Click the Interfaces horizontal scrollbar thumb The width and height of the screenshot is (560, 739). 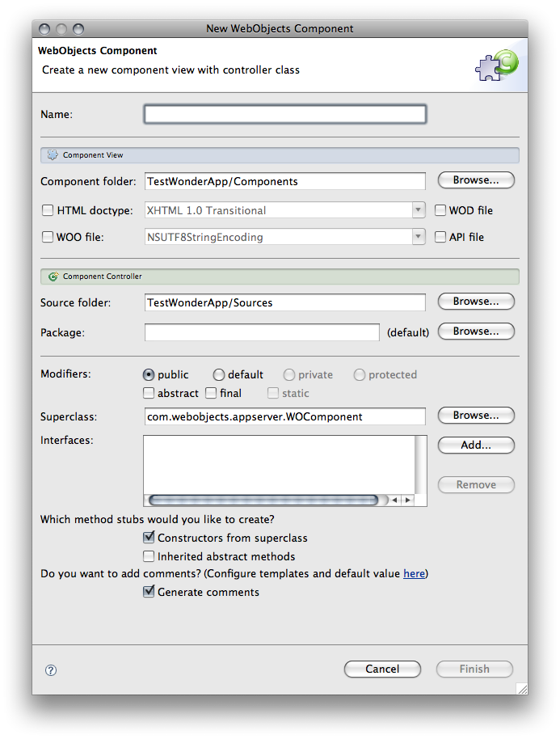pyautogui.click(x=263, y=500)
